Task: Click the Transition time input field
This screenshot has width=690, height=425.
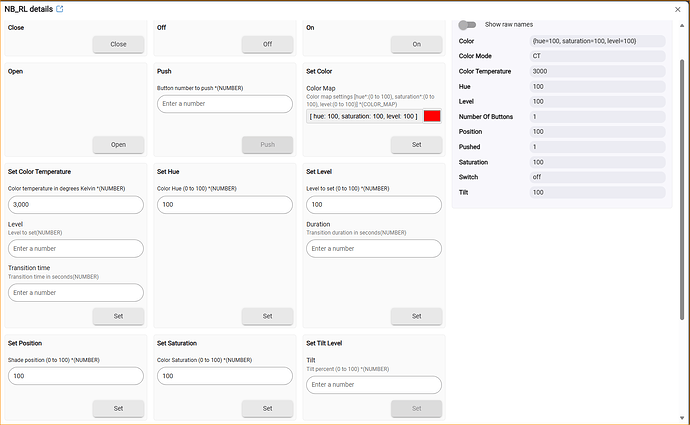Action: (x=75, y=292)
